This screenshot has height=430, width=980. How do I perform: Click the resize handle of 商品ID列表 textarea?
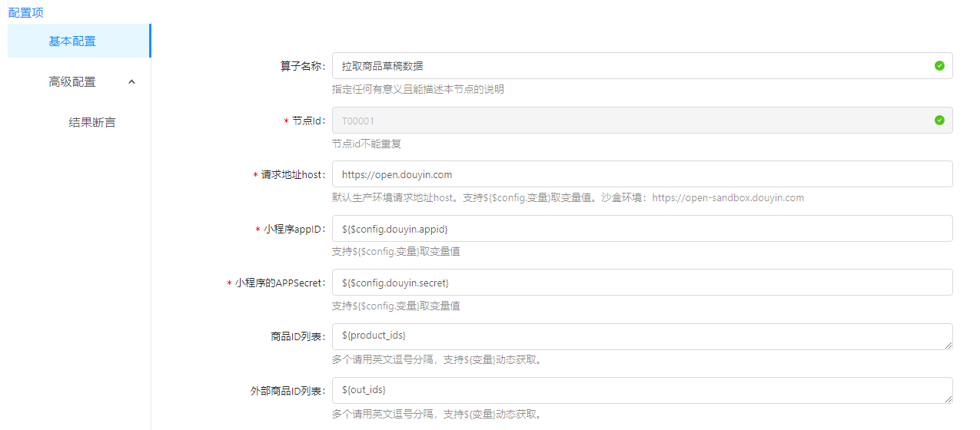click(x=948, y=346)
